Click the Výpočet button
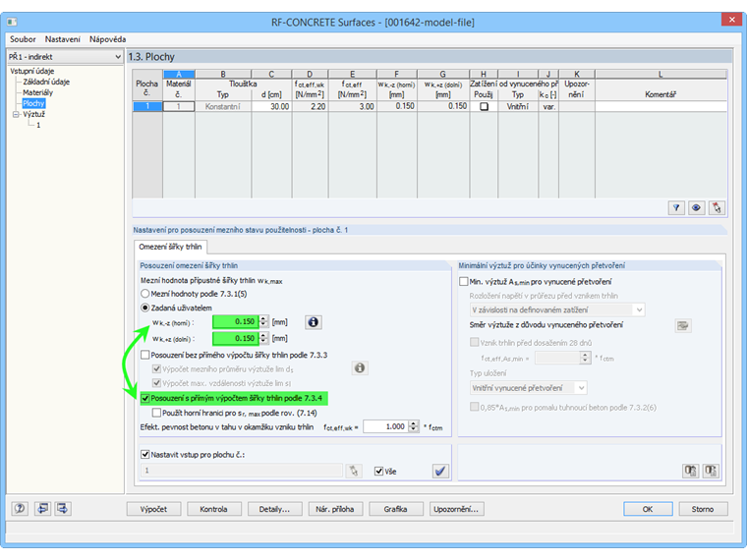 pyautogui.click(x=153, y=509)
